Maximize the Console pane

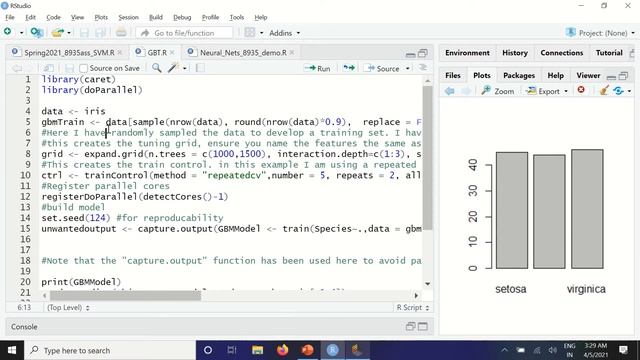coord(423,326)
